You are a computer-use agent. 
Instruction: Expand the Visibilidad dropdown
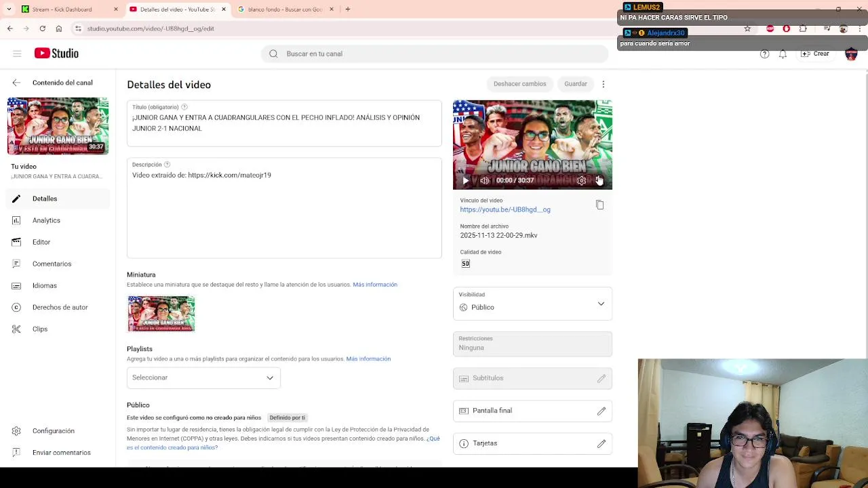532,304
